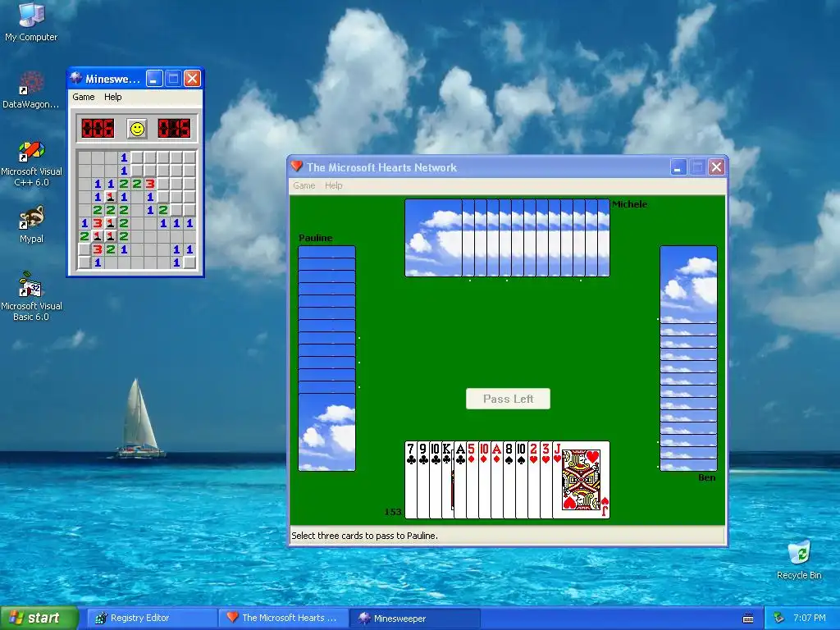Click the Minesweeper title bar mine icon

click(x=76, y=78)
